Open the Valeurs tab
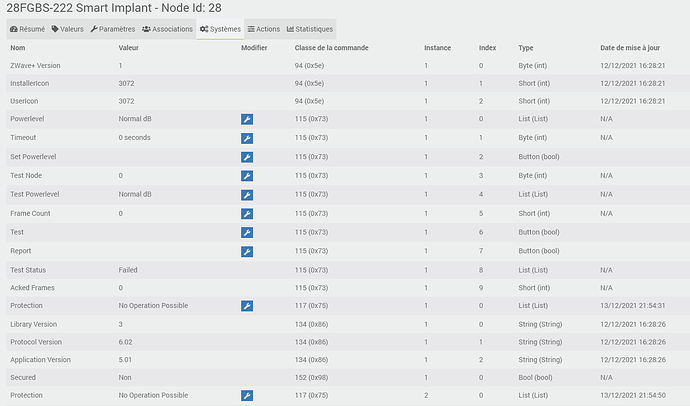 (x=68, y=29)
